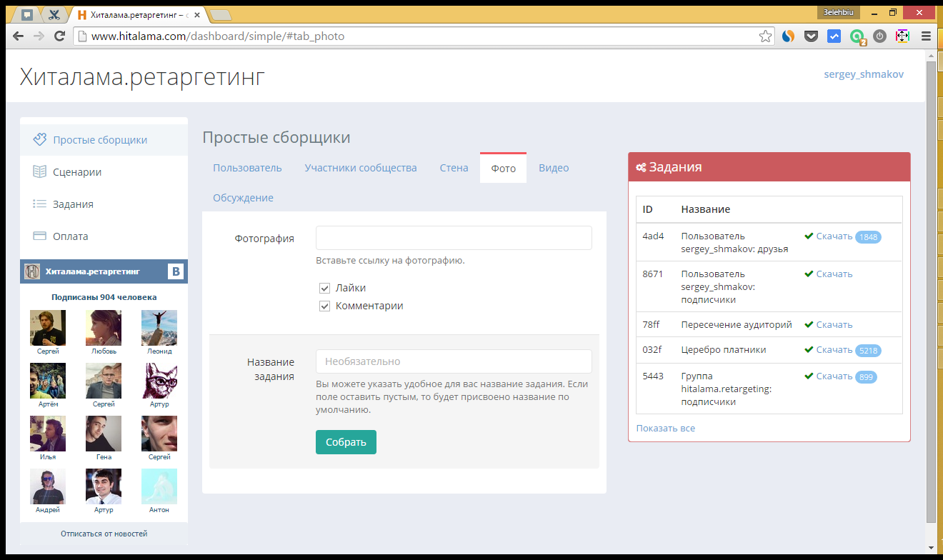
Task: Click Хиталама.ретаргетинг site title
Action: coord(142,76)
